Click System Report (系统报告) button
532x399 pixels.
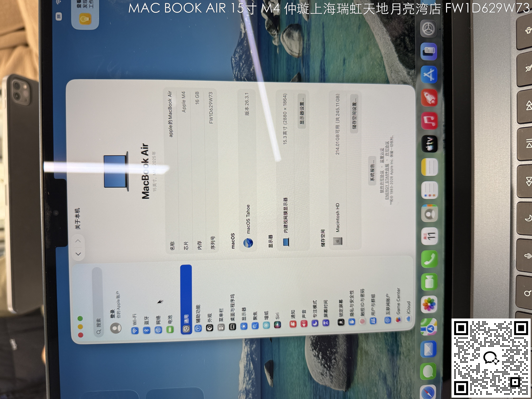coord(372,171)
